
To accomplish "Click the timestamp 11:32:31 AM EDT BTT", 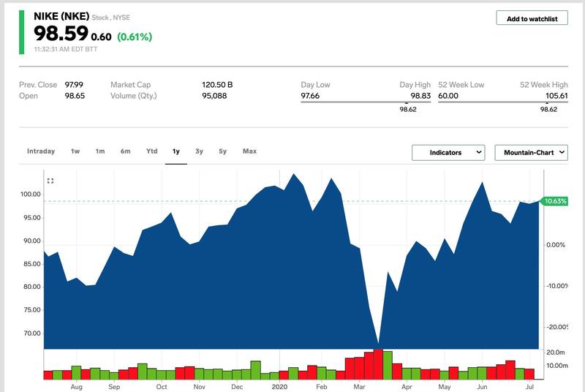I will click(66, 49).
